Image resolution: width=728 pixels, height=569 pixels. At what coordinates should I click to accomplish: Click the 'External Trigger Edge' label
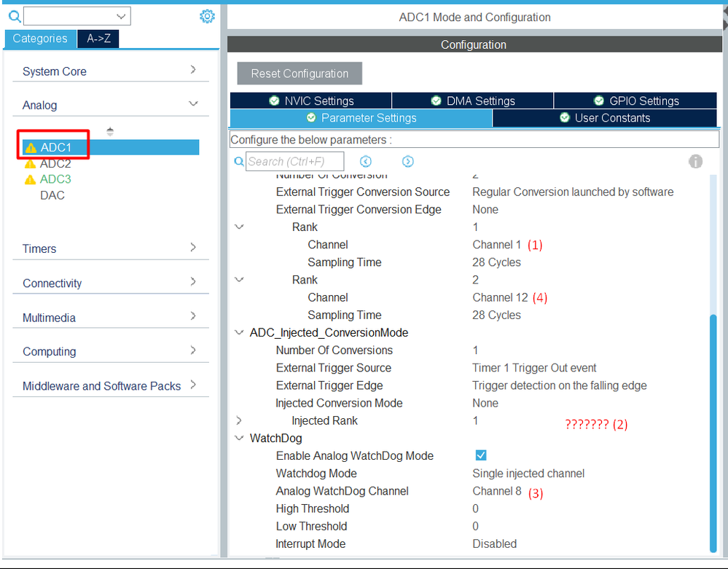[329, 385]
